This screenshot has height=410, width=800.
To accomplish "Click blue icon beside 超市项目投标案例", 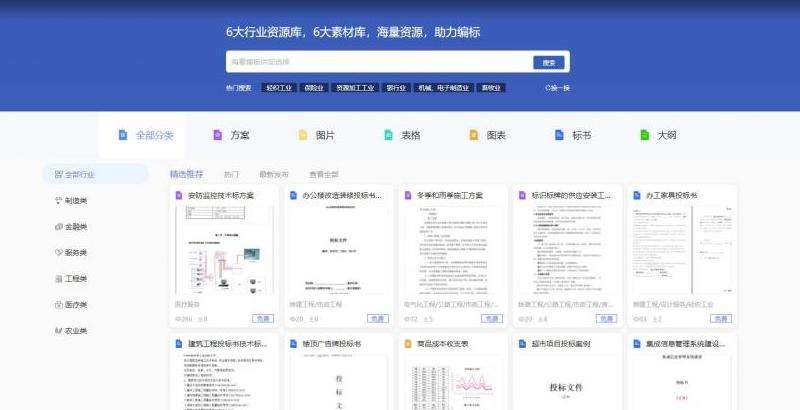I will (x=522, y=344).
